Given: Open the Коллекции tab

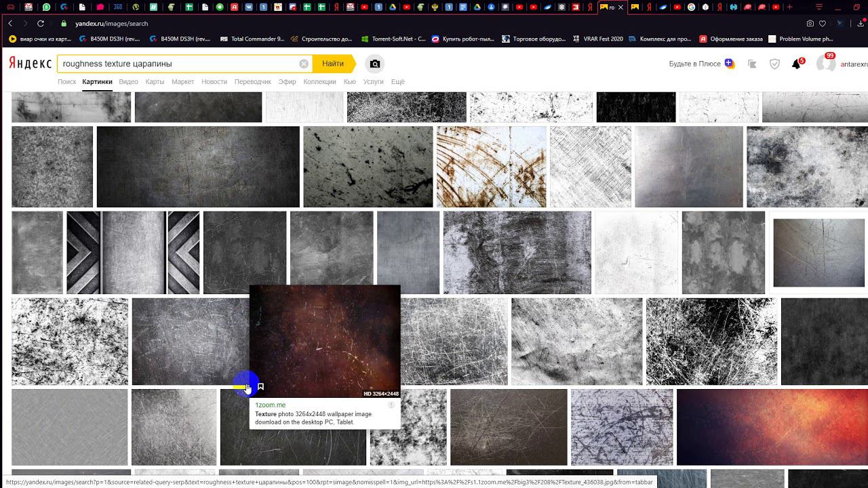Looking at the screenshot, I should point(320,82).
